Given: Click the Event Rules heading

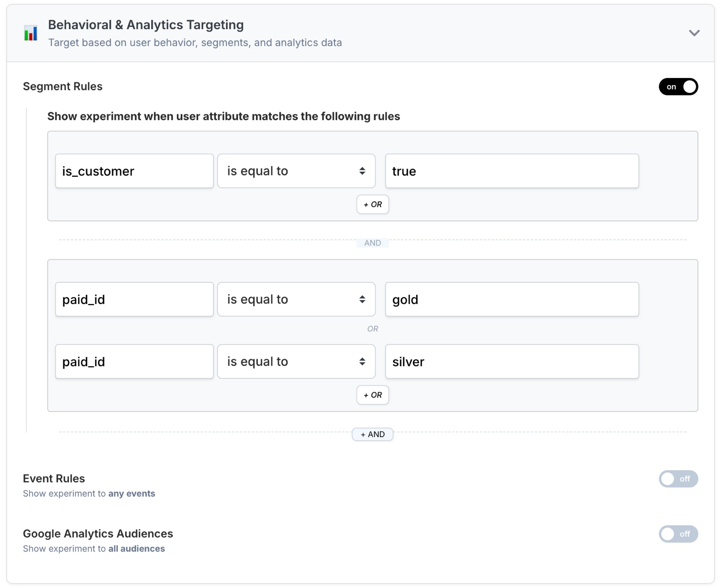Looking at the screenshot, I should click(54, 478).
